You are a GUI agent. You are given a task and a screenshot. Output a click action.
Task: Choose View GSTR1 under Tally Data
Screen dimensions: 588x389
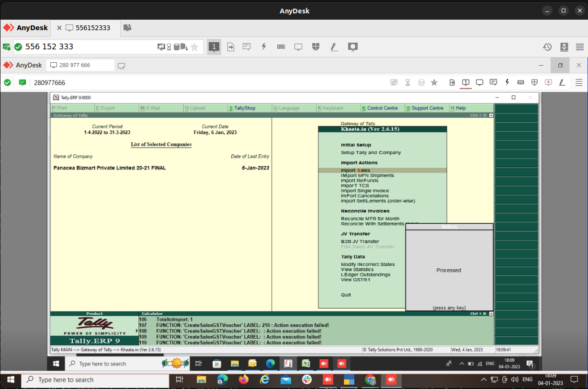(x=355, y=280)
